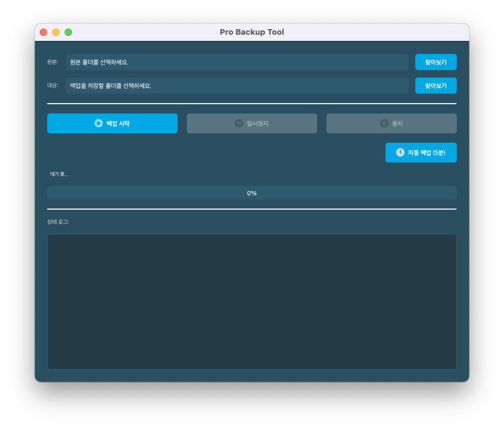The image size is (504, 428).
Task: Click the Pro Backup Tool title
Action: tap(252, 32)
